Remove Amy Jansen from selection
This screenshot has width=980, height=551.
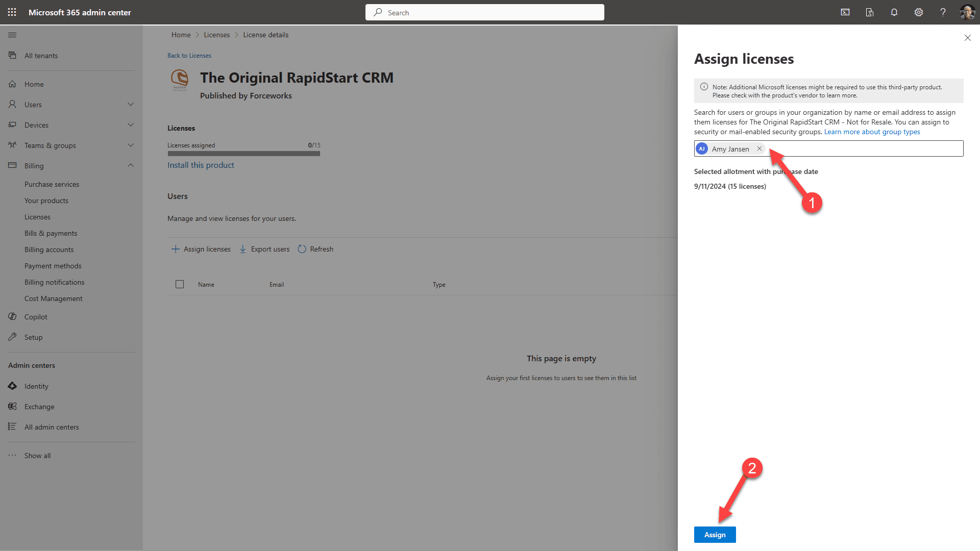(x=759, y=148)
